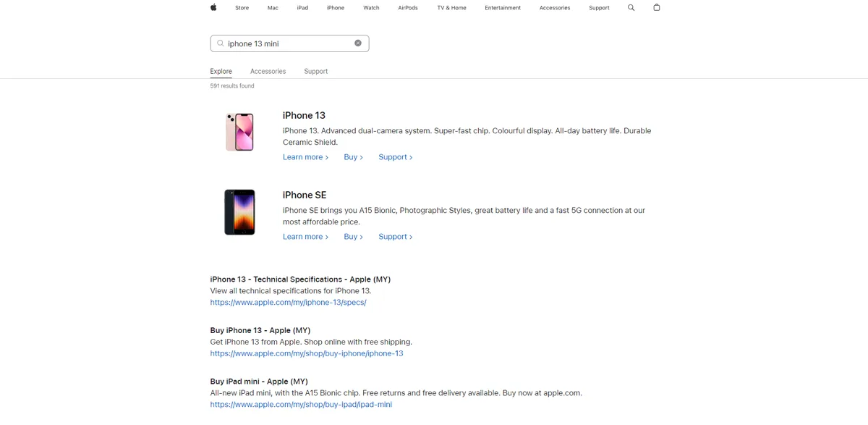Open the iPhone menu item
868x425 pixels.
tap(336, 8)
